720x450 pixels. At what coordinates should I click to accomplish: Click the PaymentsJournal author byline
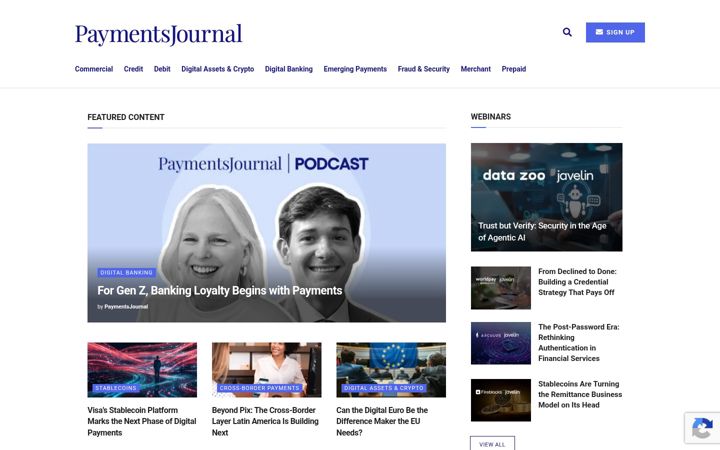pyautogui.click(x=126, y=307)
